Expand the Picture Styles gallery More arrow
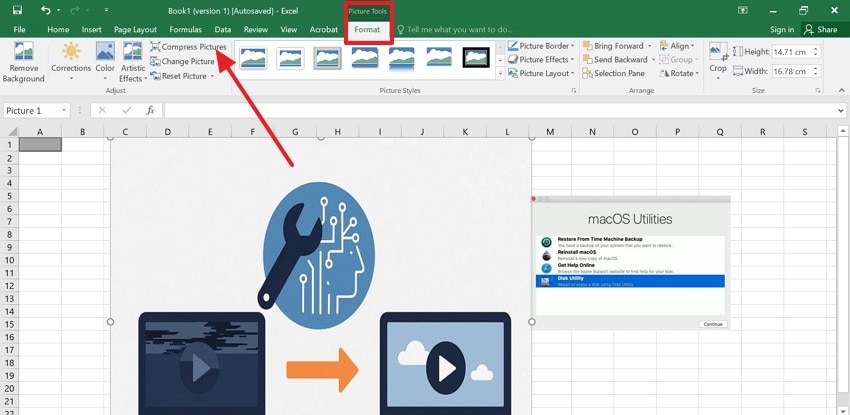The width and height of the screenshot is (850, 415). point(500,74)
